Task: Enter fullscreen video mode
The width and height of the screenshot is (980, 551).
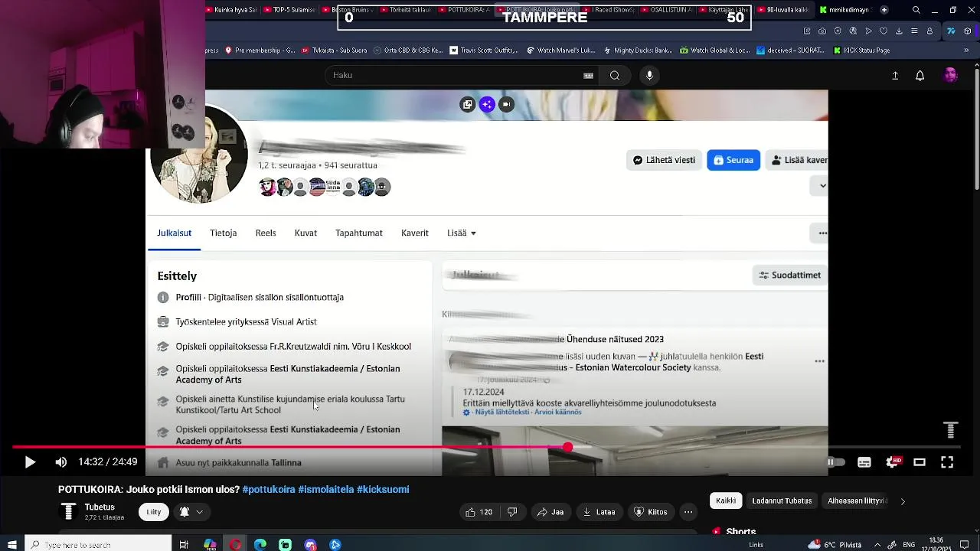Action: [x=947, y=462]
